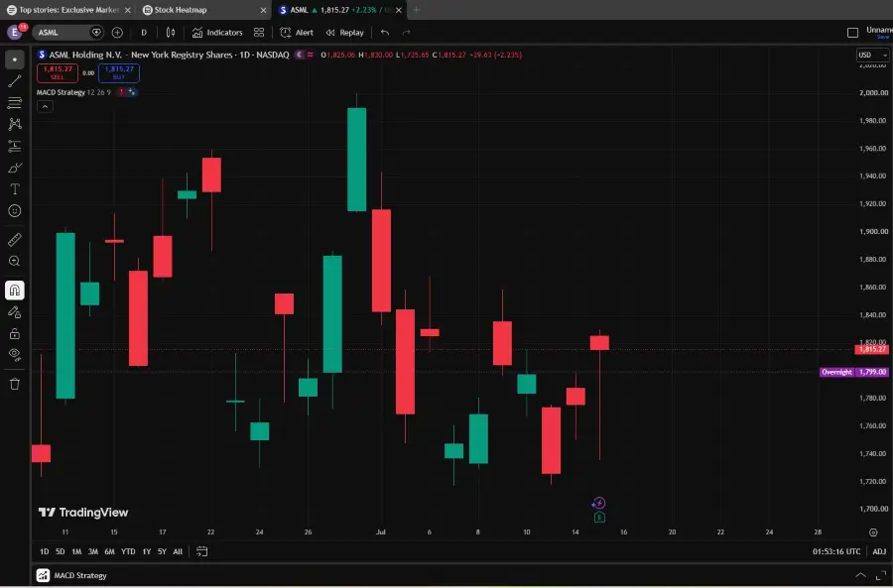Screen dimensions: 893x588
Task: Open the go to date calendar icon
Action: pyautogui.click(x=201, y=551)
